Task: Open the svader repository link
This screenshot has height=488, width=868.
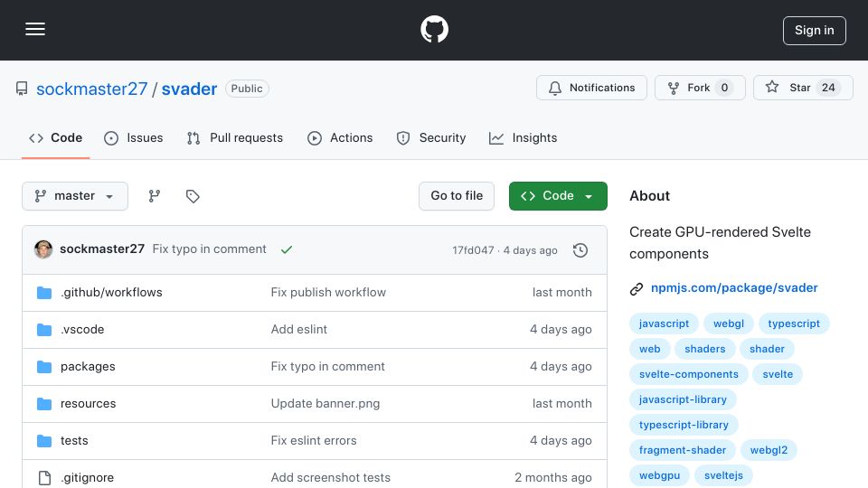Action: (189, 89)
